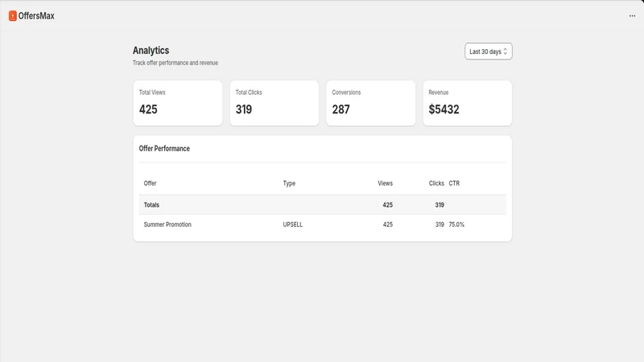Click the 75.0% CTR value

pyautogui.click(x=456, y=224)
